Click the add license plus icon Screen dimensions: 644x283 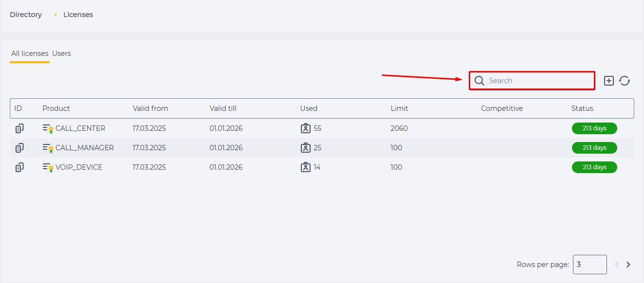click(609, 81)
